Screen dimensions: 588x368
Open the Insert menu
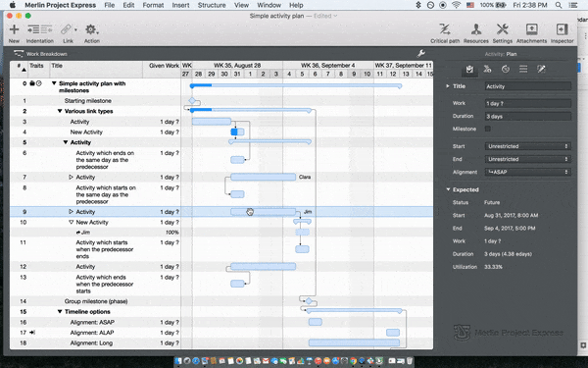(180, 5)
